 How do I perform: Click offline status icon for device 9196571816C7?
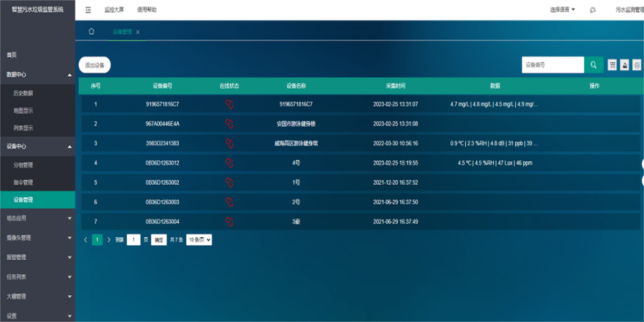point(229,104)
